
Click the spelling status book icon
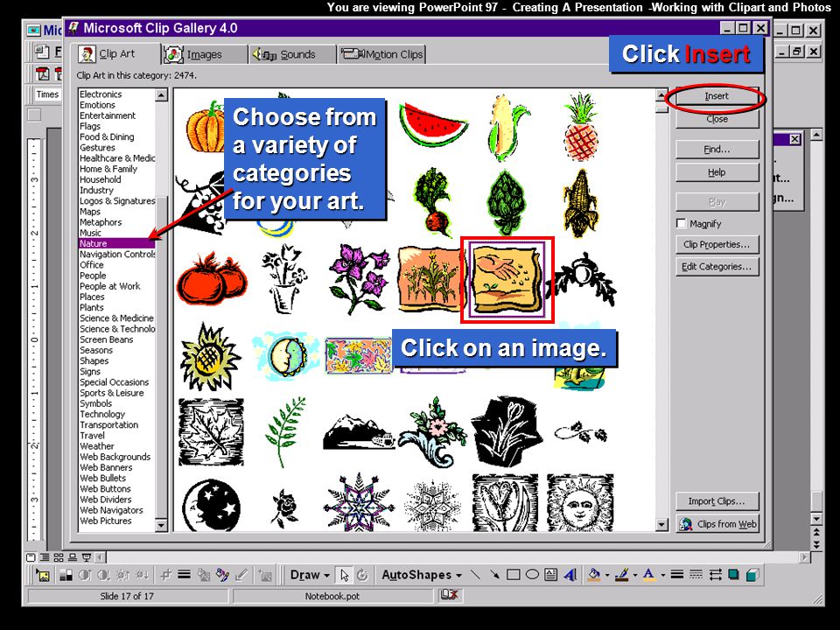(450, 594)
